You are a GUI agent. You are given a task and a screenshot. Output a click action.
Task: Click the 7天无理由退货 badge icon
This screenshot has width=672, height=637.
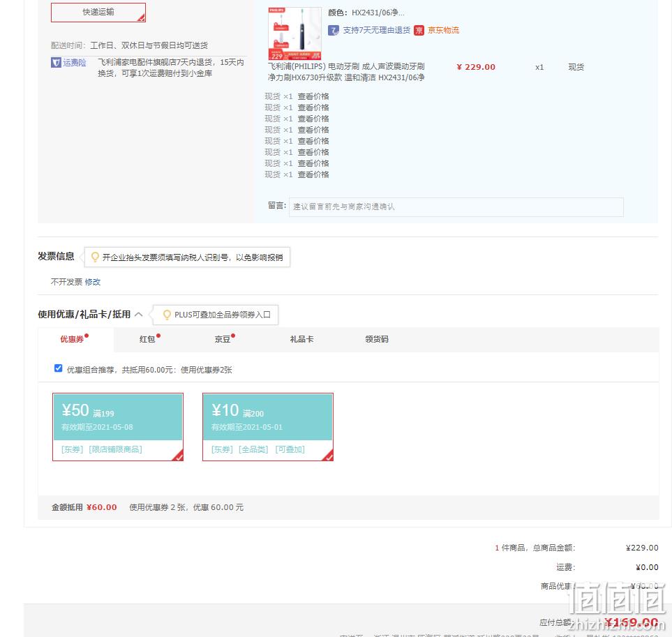click(334, 31)
